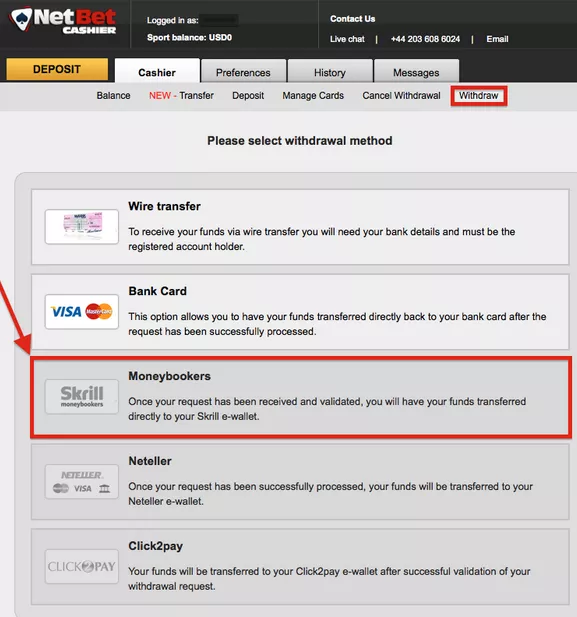Open the Messages tab
This screenshot has width=577, height=617.
coord(416,72)
